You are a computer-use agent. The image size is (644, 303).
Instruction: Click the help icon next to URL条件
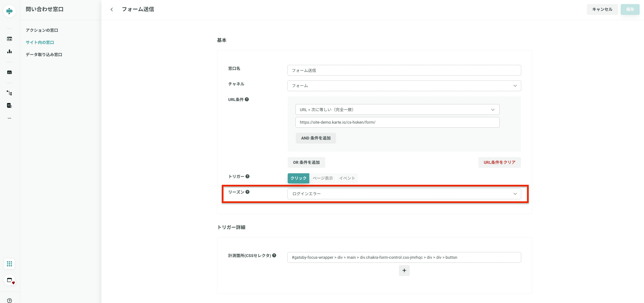click(x=247, y=99)
